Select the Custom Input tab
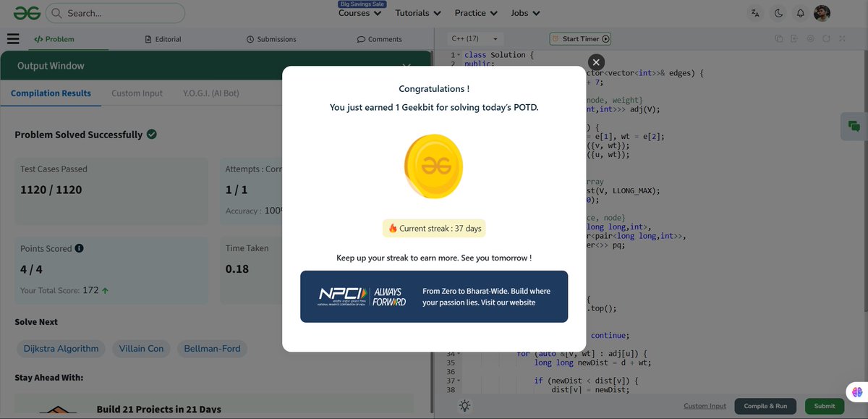 pos(137,93)
